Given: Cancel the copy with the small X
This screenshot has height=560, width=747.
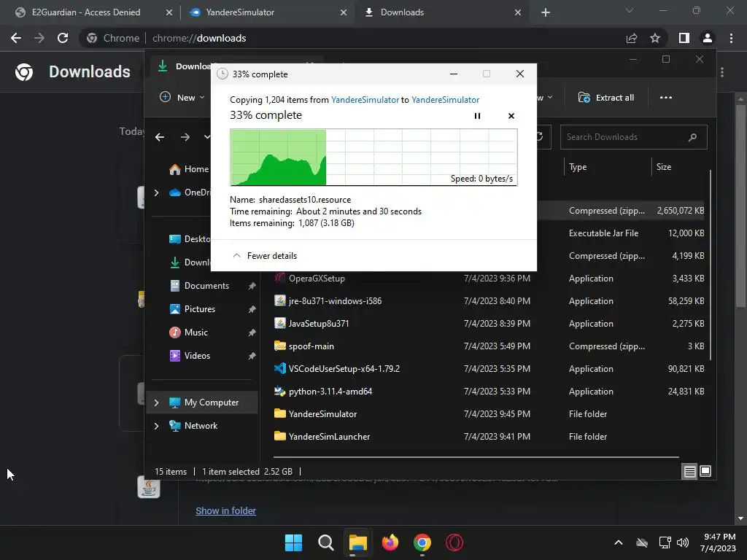Looking at the screenshot, I should tap(511, 116).
